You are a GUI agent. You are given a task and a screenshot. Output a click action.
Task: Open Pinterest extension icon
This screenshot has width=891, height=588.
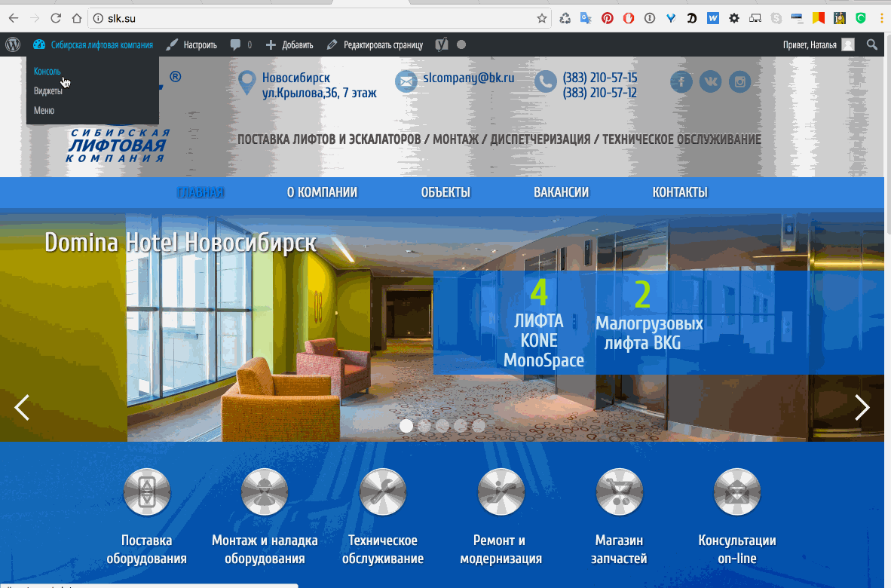click(x=608, y=18)
